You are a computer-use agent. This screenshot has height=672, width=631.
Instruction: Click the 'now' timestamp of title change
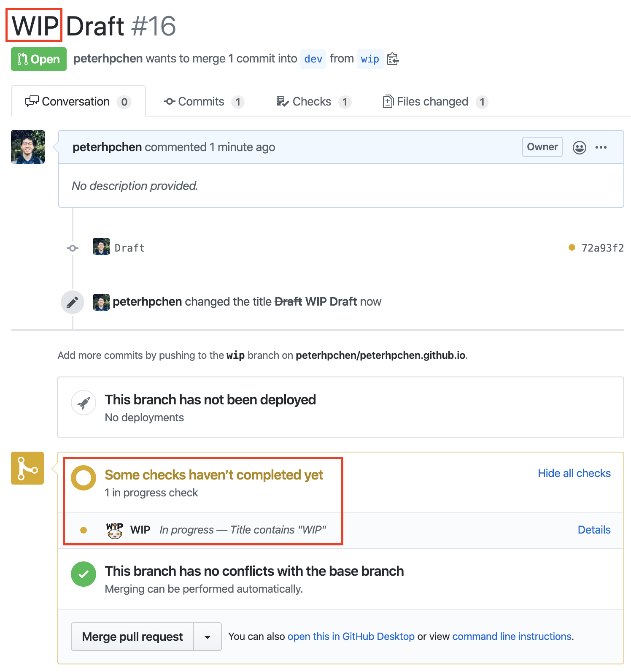pyautogui.click(x=371, y=301)
